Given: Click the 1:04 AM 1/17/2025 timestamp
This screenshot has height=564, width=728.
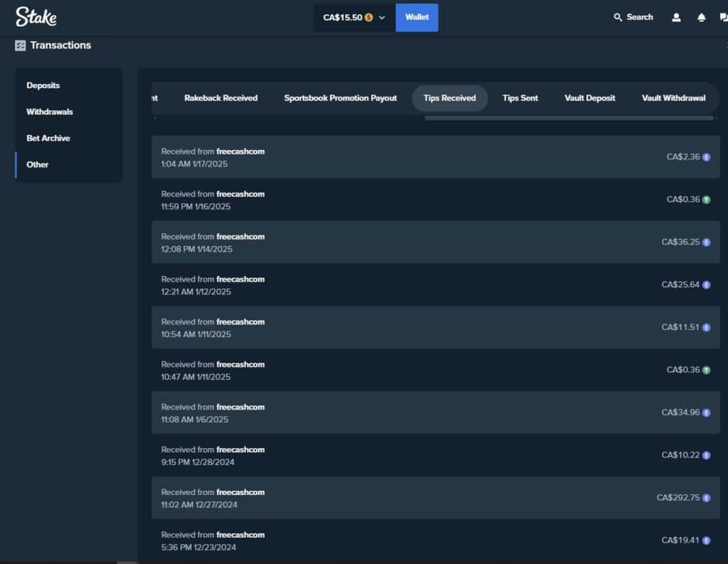Looking at the screenshot, I should (194, 164).
